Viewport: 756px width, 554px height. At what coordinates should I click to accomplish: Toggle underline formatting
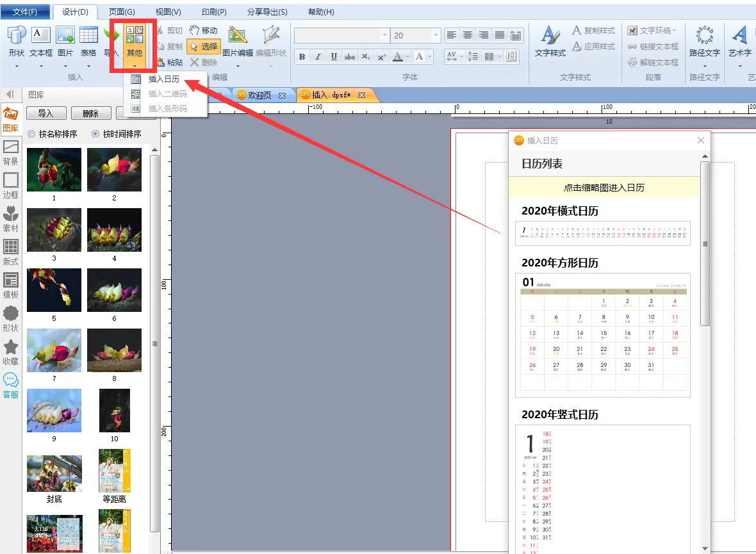(334, 56)
